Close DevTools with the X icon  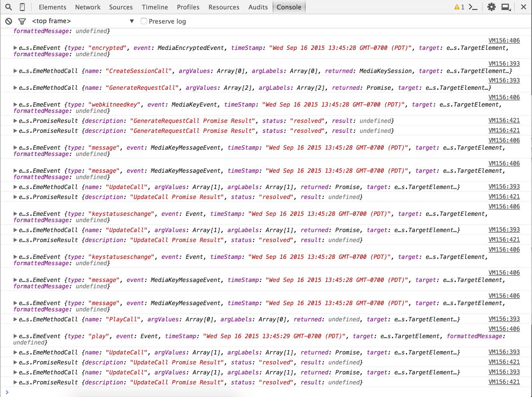[x=524, y=7]
